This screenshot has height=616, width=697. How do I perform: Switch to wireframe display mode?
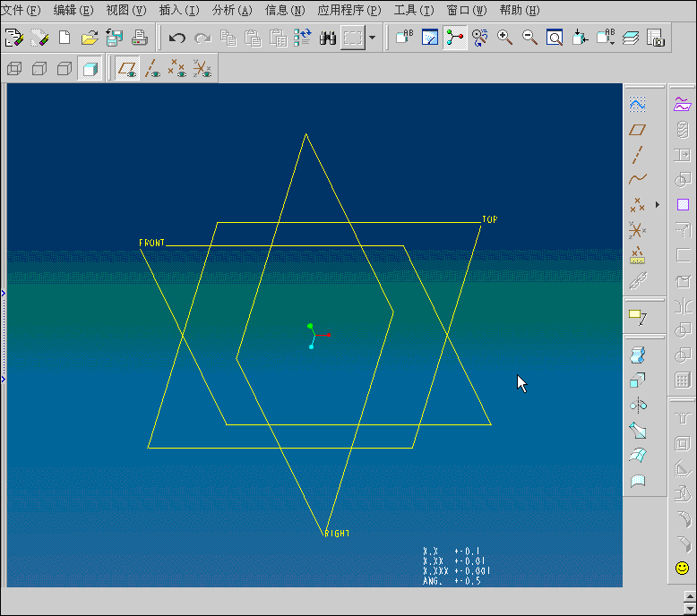click(x=14, y=68)
